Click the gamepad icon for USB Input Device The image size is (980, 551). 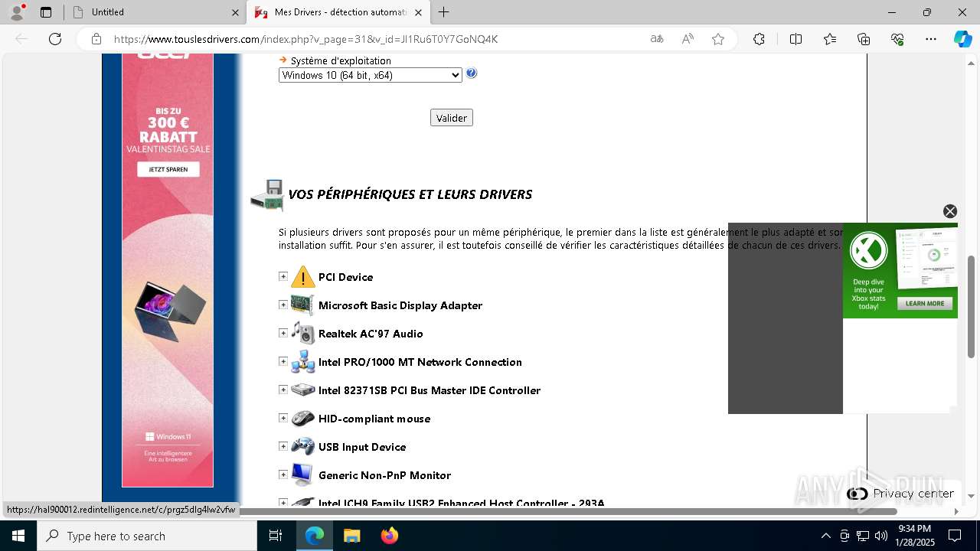(303, 446)
